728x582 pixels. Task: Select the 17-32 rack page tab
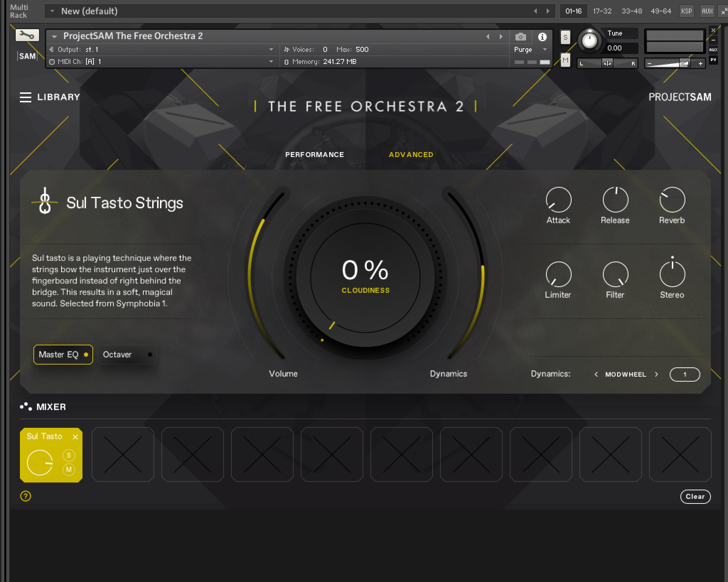pos(602,11)
